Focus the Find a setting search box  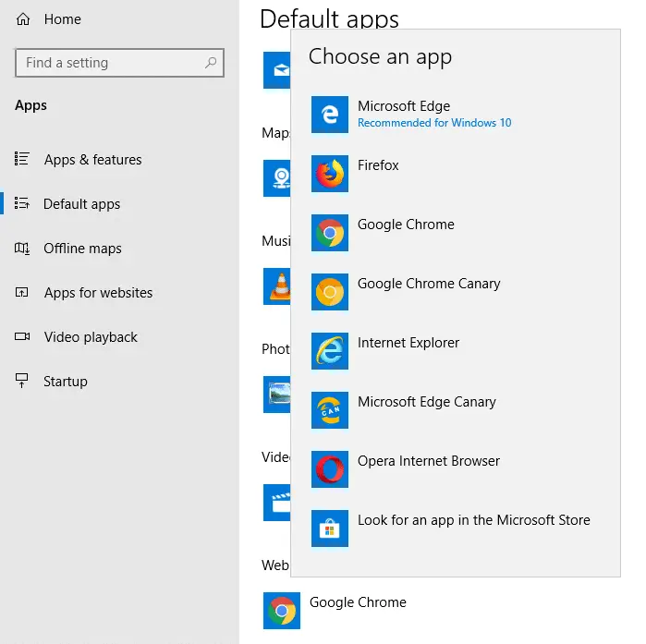pyautogui.click(x=119, y=63)
